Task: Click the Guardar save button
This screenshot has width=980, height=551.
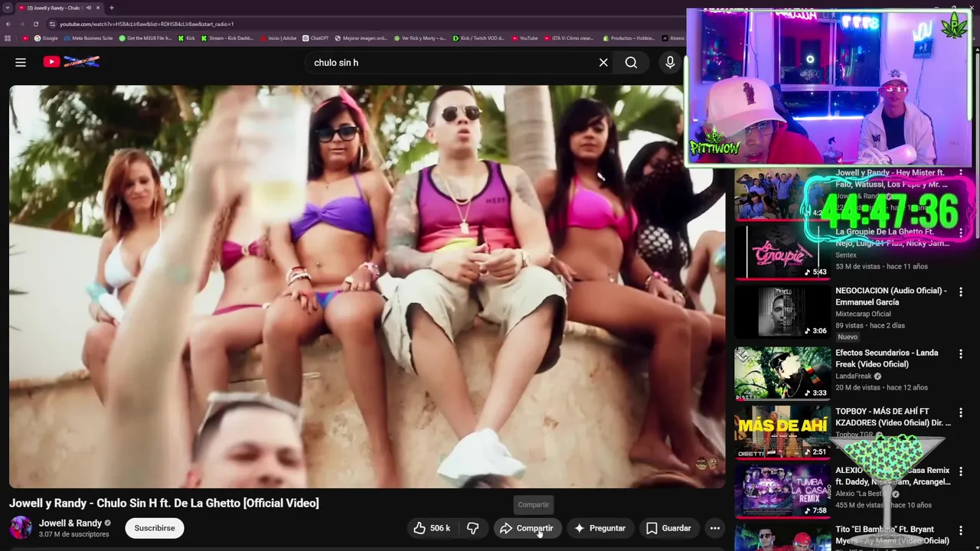Action: pyautogui.click(x=668, y=528)
